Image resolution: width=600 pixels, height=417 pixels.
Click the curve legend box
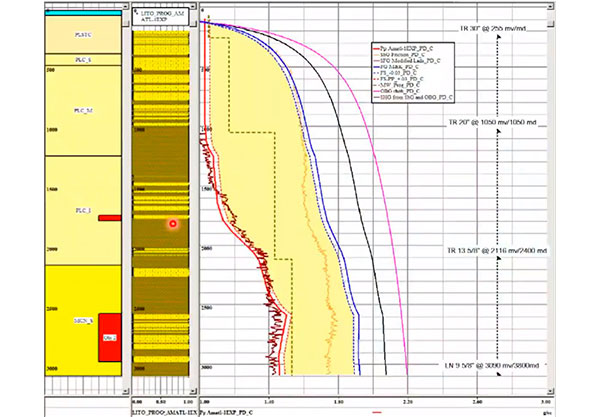(x=413, y=73)
